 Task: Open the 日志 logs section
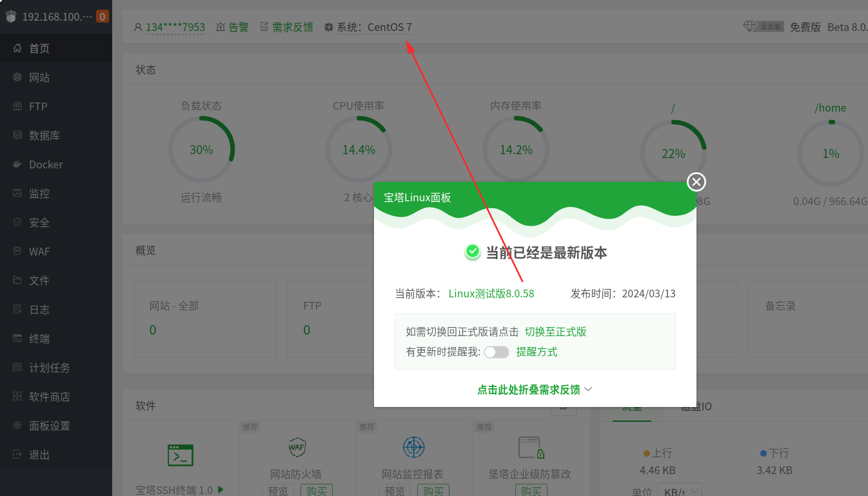[x=56, y=310]
